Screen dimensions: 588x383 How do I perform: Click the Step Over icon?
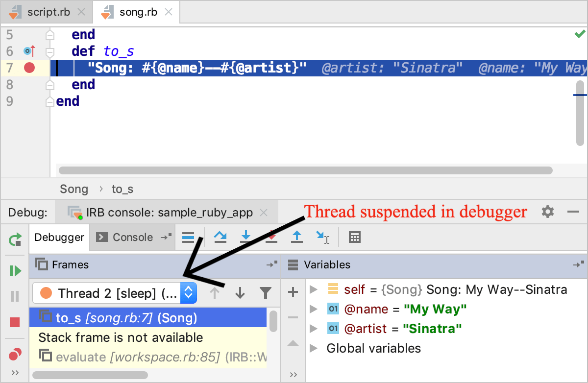click(220, 238)
